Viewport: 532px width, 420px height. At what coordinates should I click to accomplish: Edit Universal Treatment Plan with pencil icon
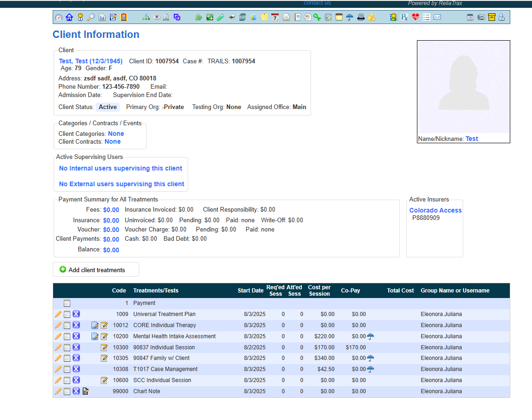pyautogui.click(x=58, y=314)
